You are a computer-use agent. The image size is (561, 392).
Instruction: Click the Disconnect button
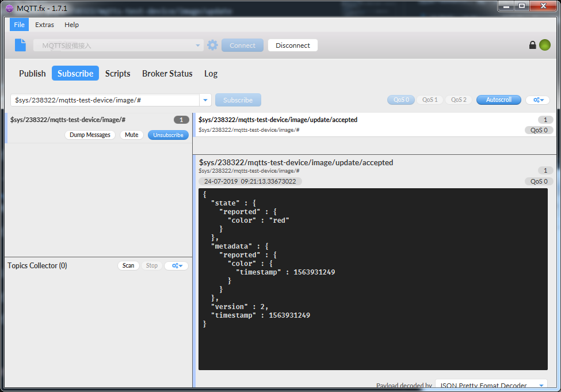[293, 45]
